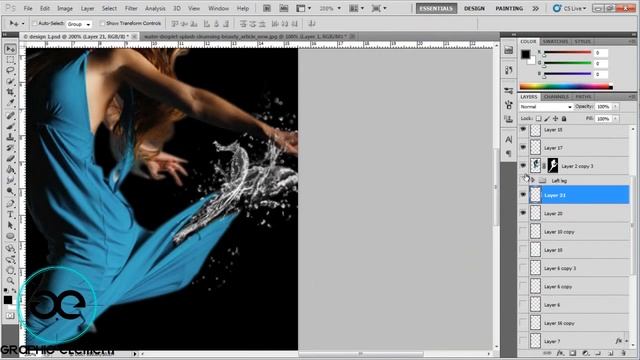The height and width of the screenshot is (360, 640).
Task: Select the Gradient tool
Action: point(10,169)
